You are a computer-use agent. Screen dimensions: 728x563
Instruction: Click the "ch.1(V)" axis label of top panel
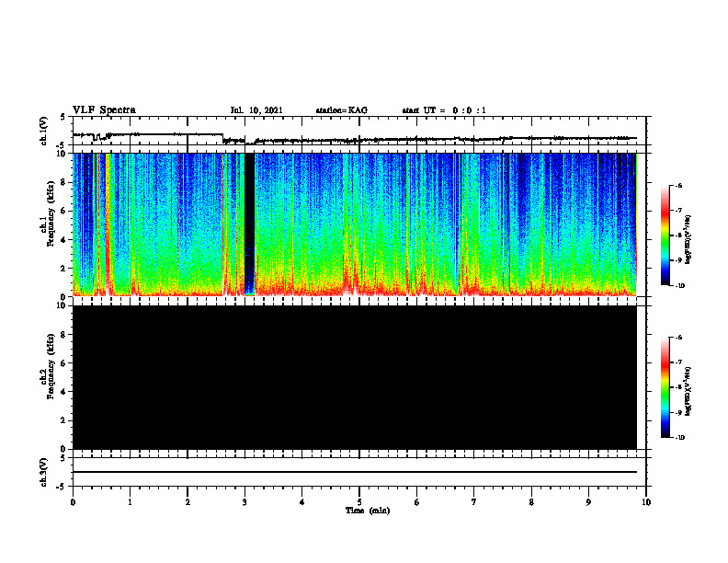pyautogui.click(x=43, y=131)
